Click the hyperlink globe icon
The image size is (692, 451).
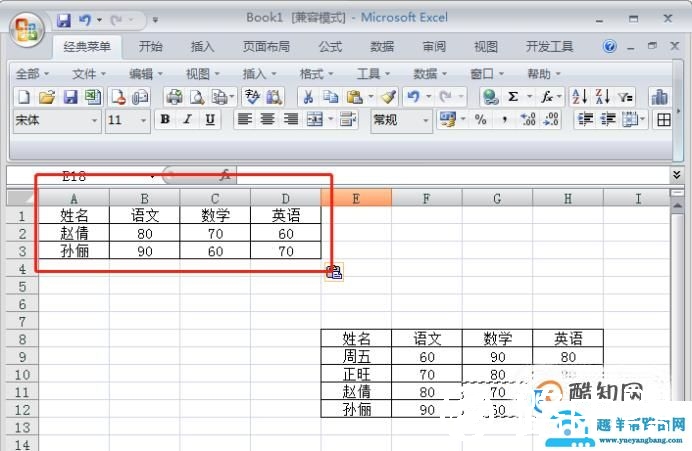point(490,97)
